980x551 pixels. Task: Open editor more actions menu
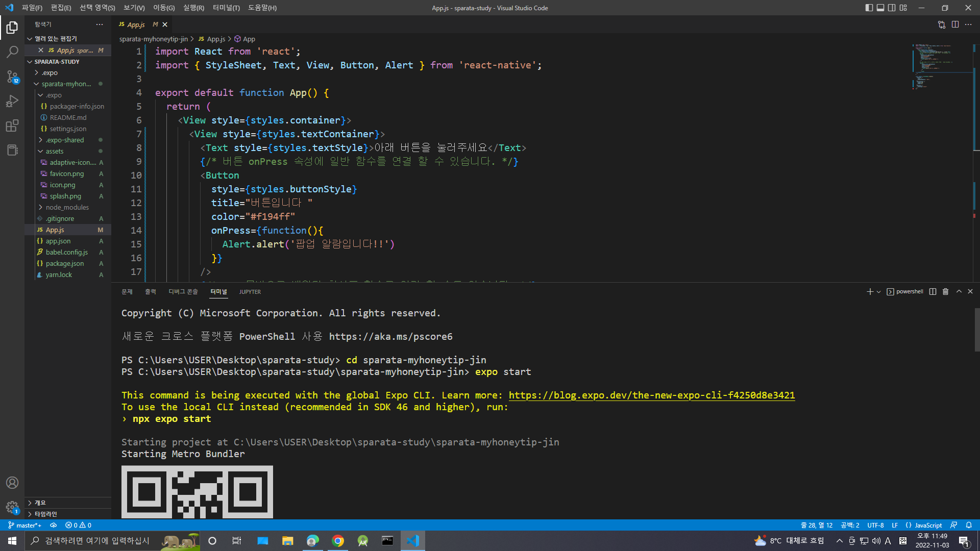[x=968, y=24]
